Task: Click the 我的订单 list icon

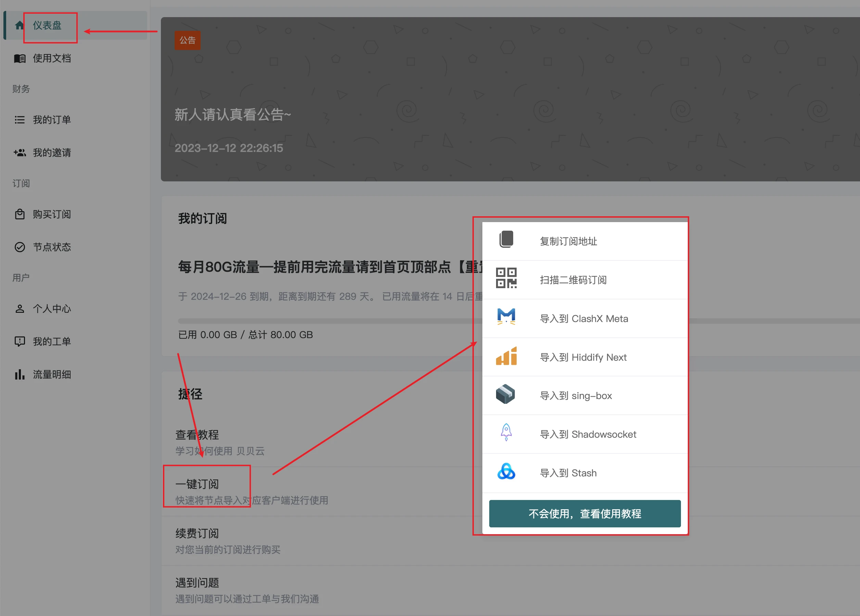Action: coord(20,119)
